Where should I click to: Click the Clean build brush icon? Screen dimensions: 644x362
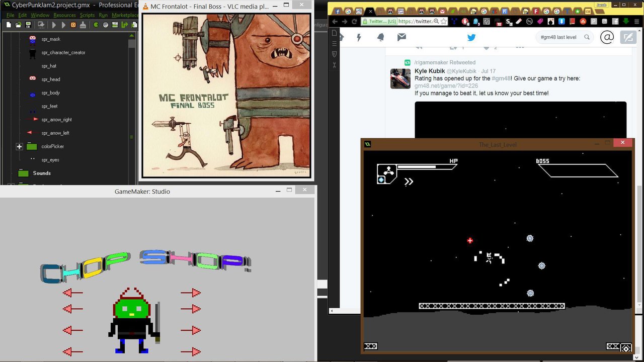click(x=83, y=25)
